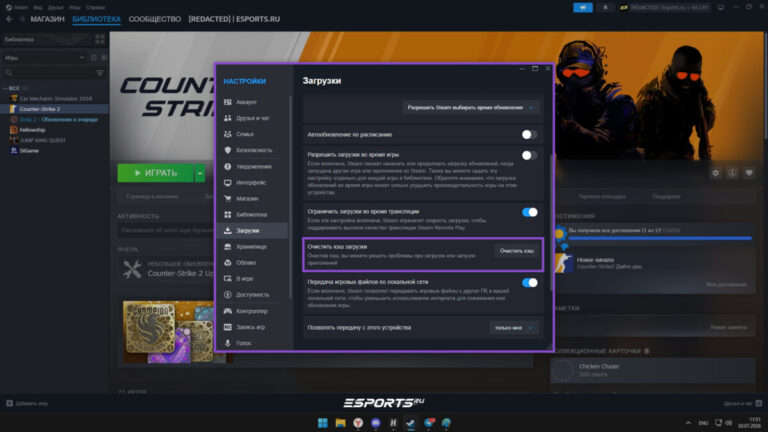The height and width of the screenshot is (432, 768).
Task: Open the Библиотека settings section
Action: [x=252, y=215]
